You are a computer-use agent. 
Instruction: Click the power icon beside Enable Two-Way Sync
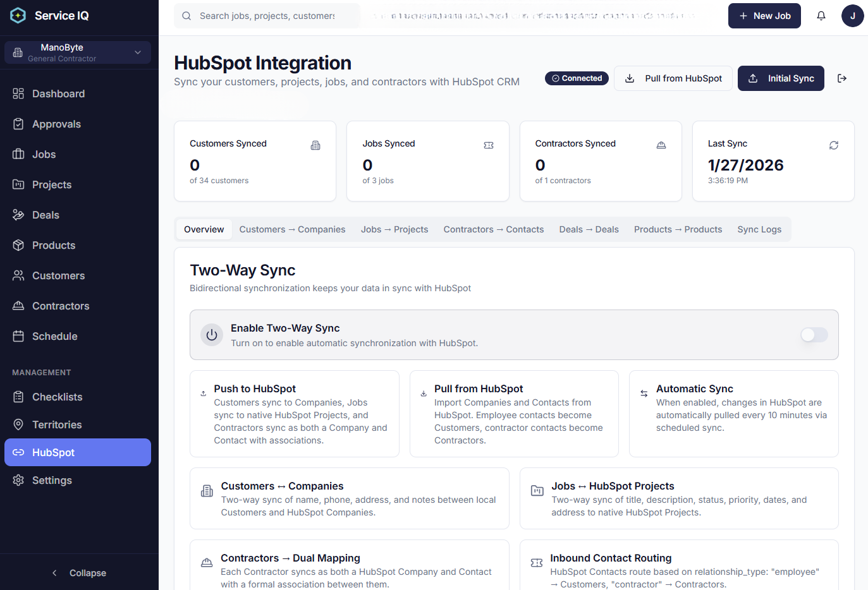tap(212, 335)
